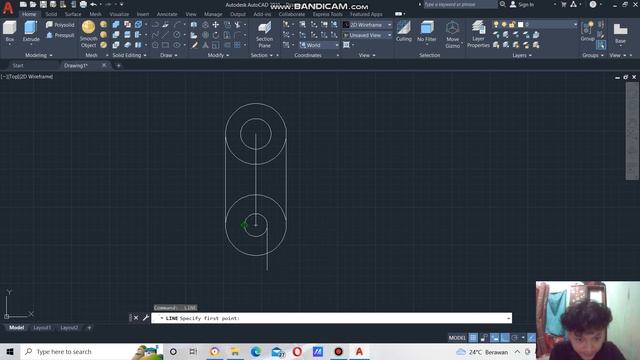
Task: Click the Culling selection button
Action: click(404, 31)
